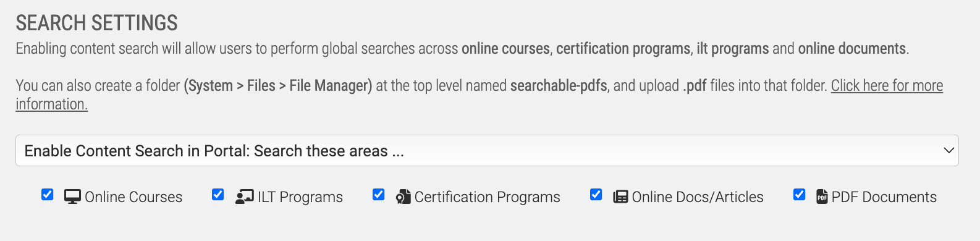Click the Online Docs/Articles newspaper icon

(x=620, y=197)
